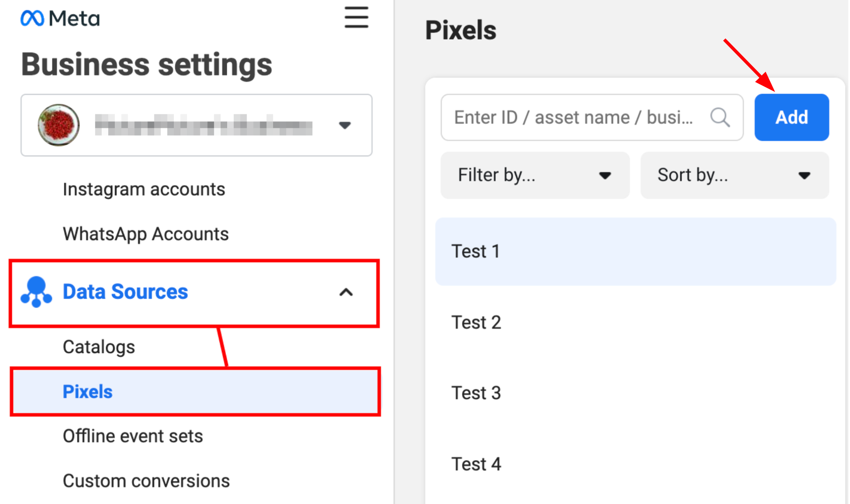Go to Instagram accounts

click(x=144, y=189)
